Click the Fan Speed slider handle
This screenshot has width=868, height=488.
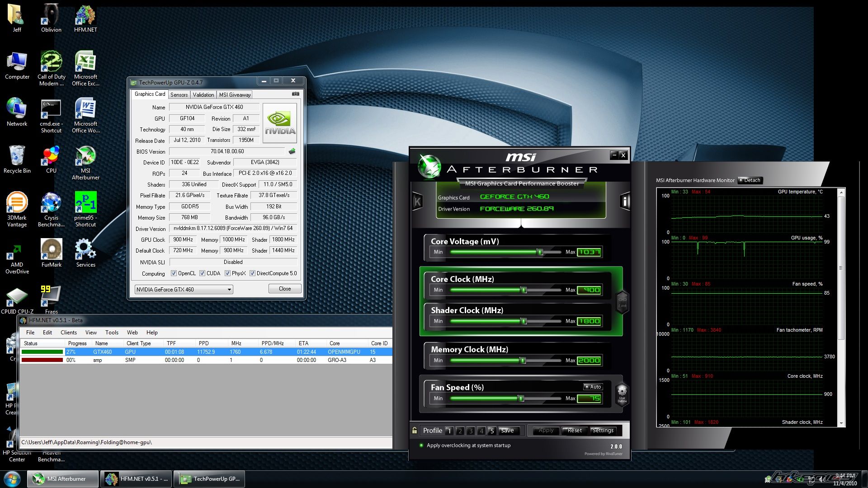click(521, 399)
